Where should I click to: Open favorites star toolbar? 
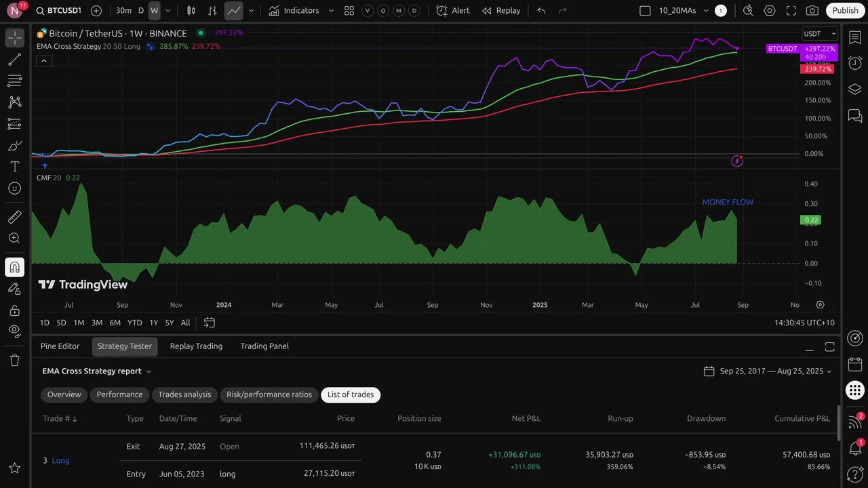[14, 468]
